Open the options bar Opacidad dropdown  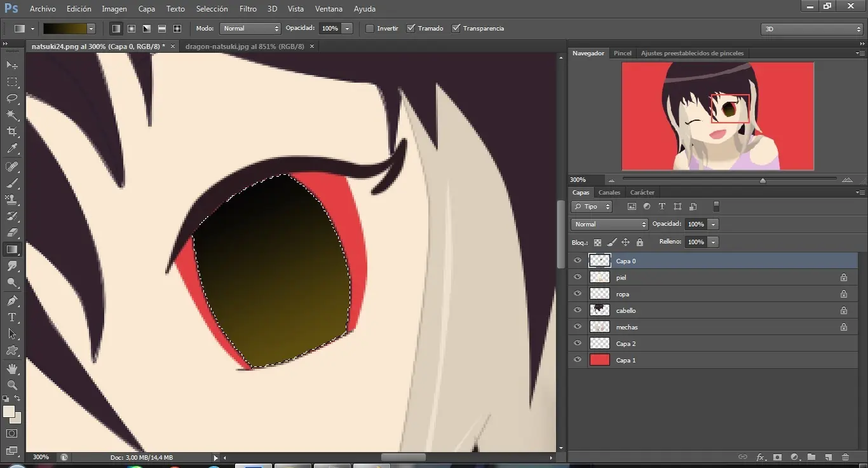347,29
